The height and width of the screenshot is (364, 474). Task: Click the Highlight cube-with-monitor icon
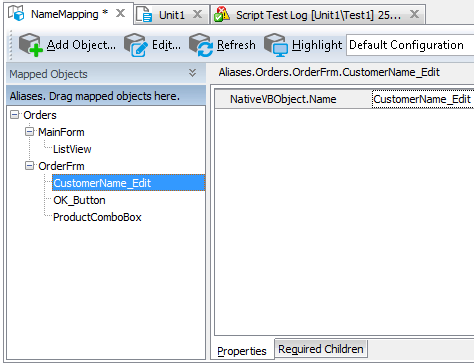(x=276, y=45)
